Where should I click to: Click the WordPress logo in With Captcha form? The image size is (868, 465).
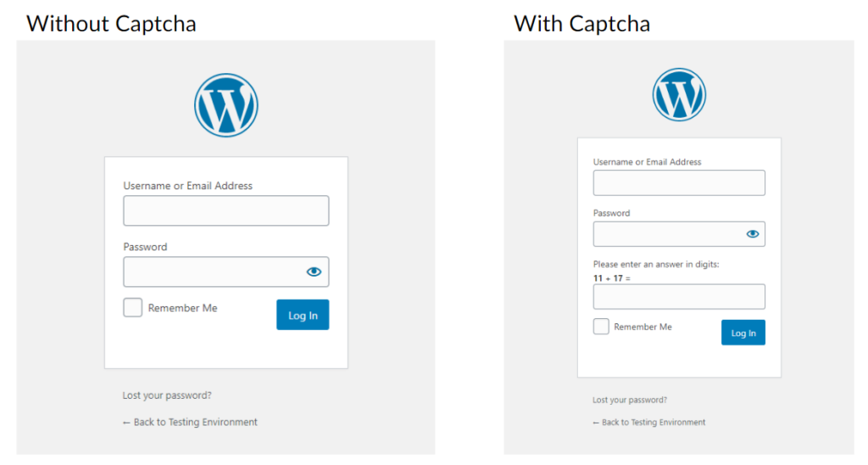[x=679, y=95]
